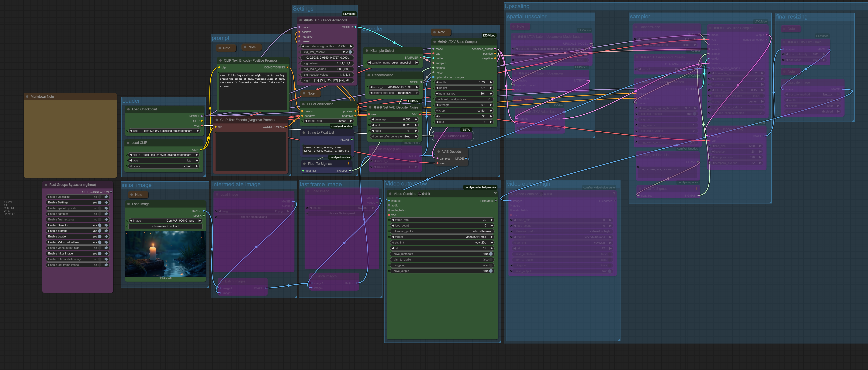Open the format video/h264-mp4 dropdown
Screen dimensions: 868x370
coord(442,237)
